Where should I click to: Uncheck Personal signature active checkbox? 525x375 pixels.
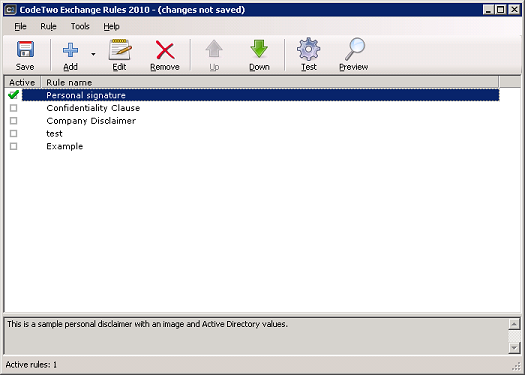pos(13,95)
